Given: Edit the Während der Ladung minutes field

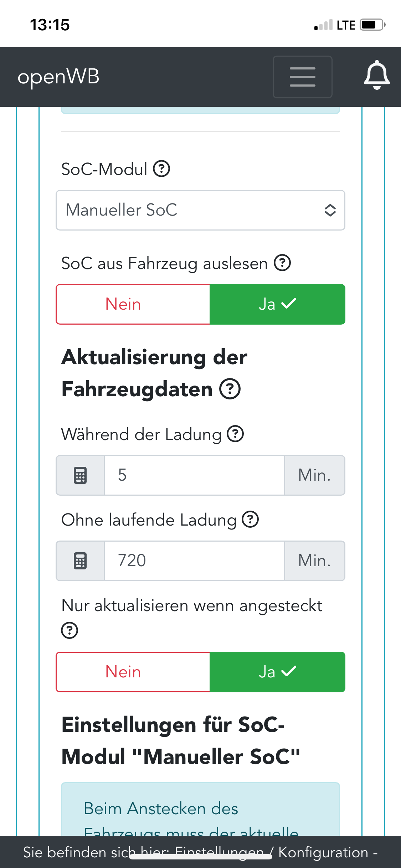Looking at the screenshot, I should pos(194,475).
